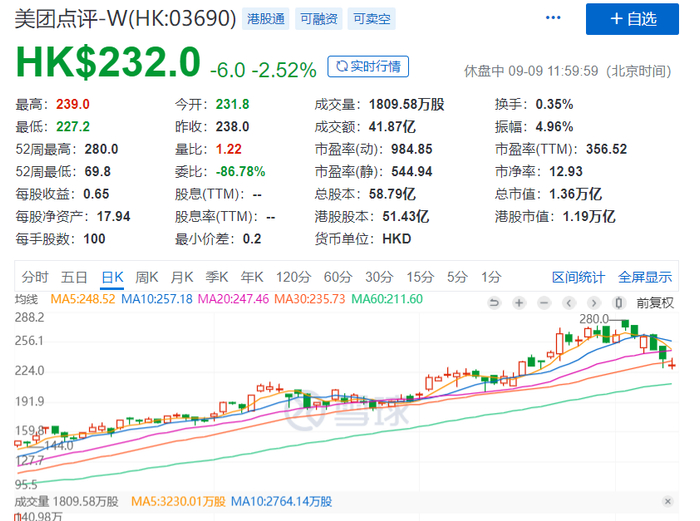Screen dimensions: 700x521
Task: Zoom in chart with plus icon
Action: pyautogui.click(x=519, y=303)
